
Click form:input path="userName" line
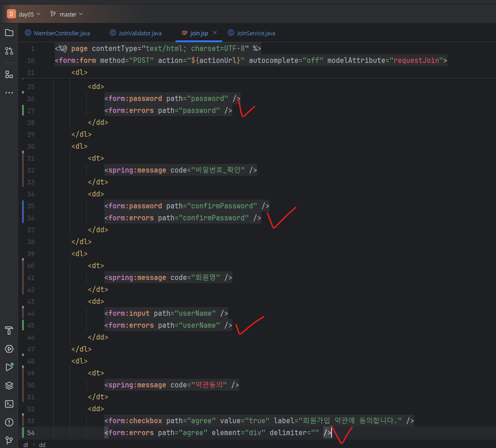point(166,314)
